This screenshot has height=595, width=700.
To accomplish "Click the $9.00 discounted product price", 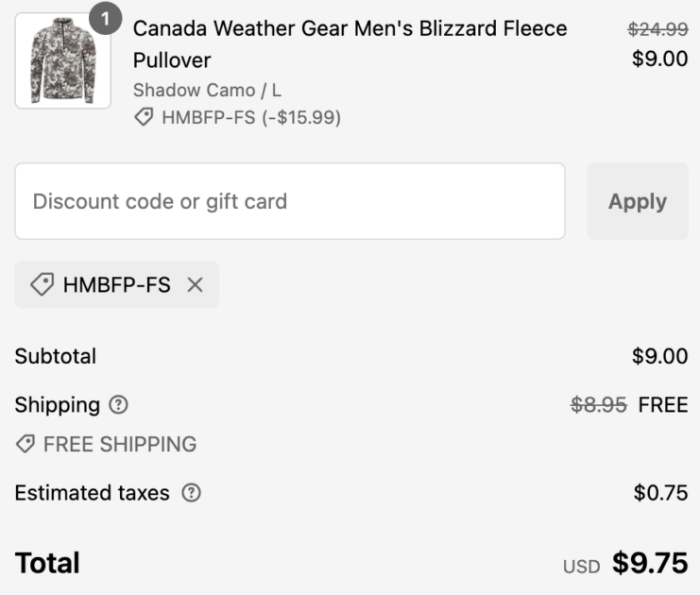I will (x=659, y=59).
